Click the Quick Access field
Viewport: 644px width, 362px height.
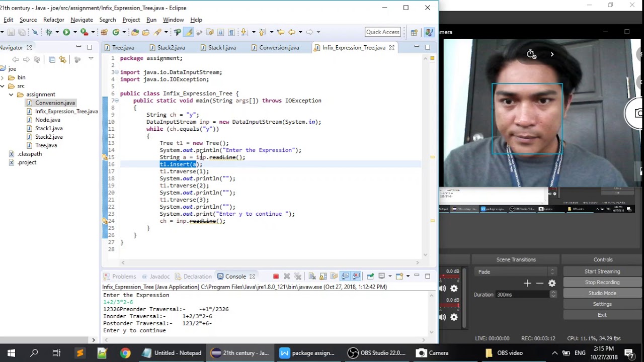coord(383,32)
